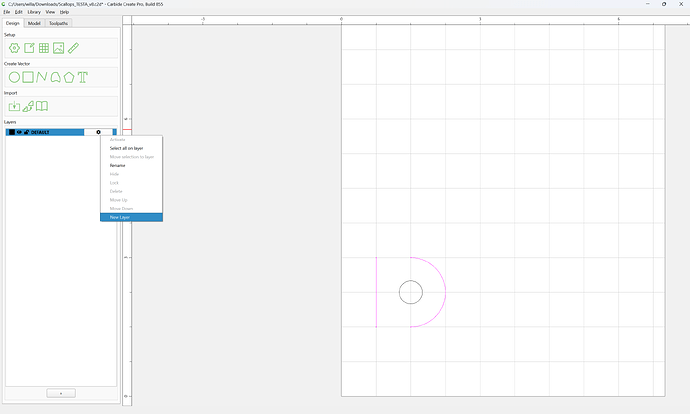Open the design library book icon
The height and width of the screenshot is (414, 690).
click(x=42, y=106)
